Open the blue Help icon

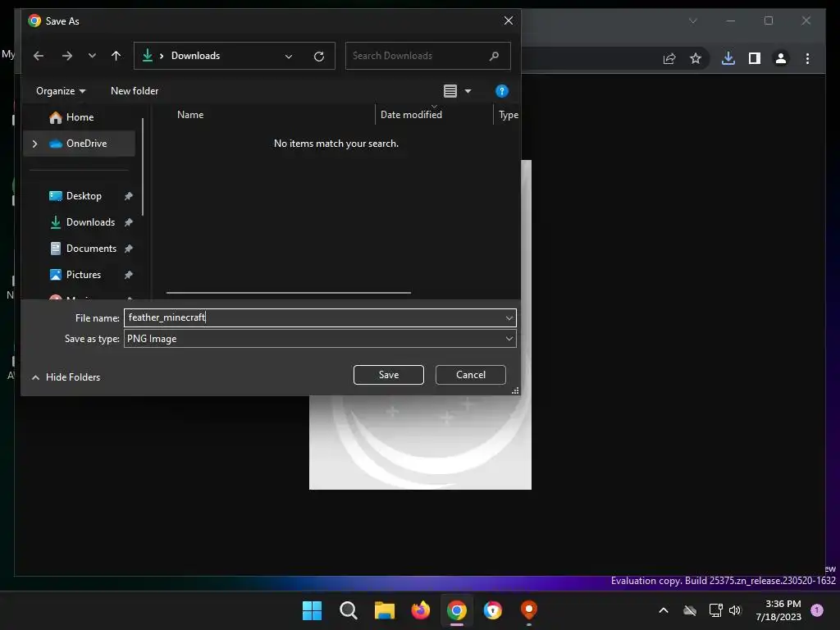coord(501,91)
